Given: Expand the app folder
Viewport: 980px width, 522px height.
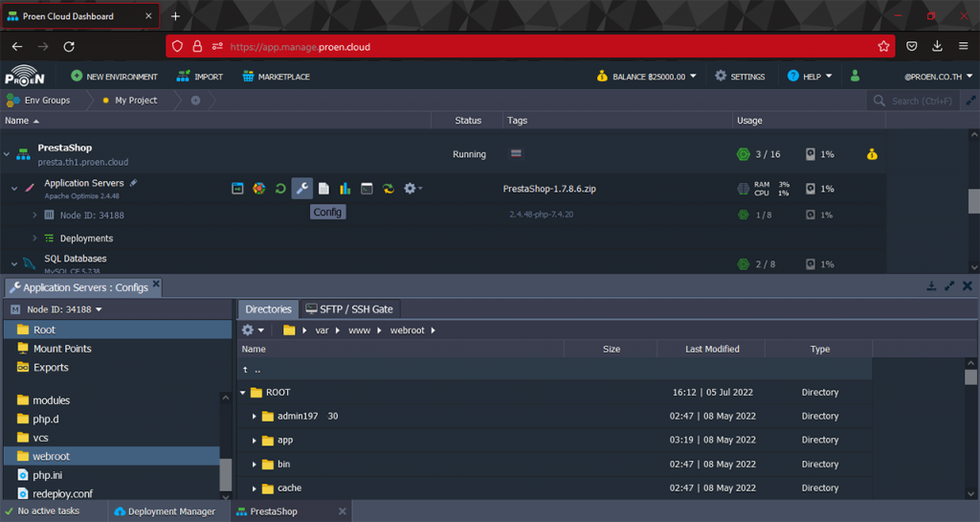Looking at the screenshot, I should (255, 440).
